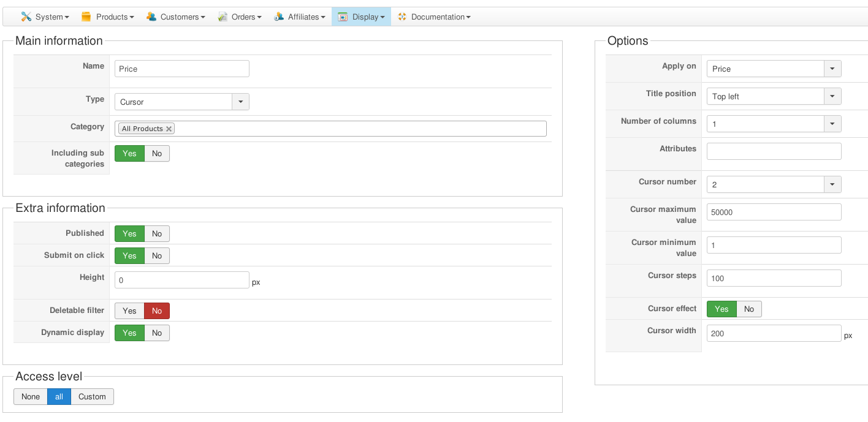Turn off Cursor effect with No

pos(748,309)
